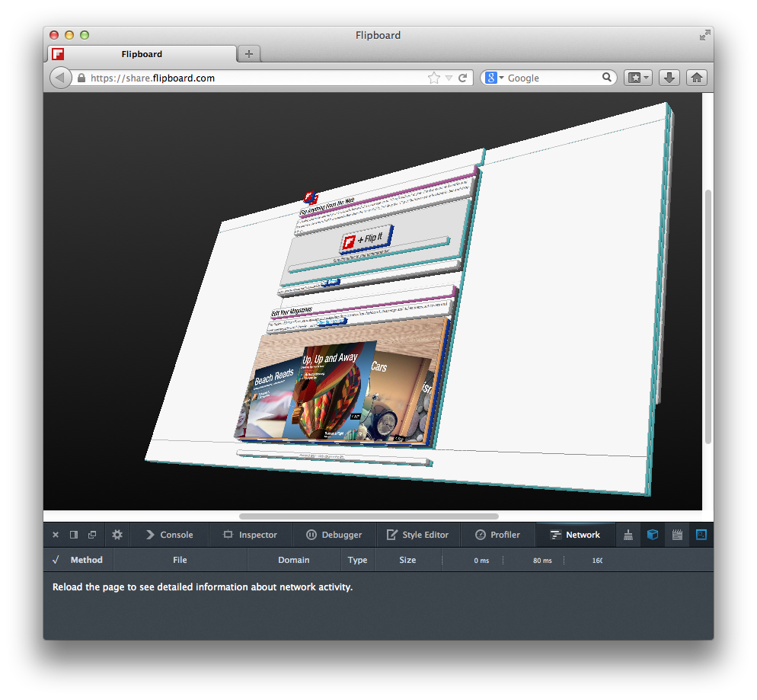The image size is (757, 700).
Task: Click the horizontal scrollbar thumb
Action: tap(369, 516)
